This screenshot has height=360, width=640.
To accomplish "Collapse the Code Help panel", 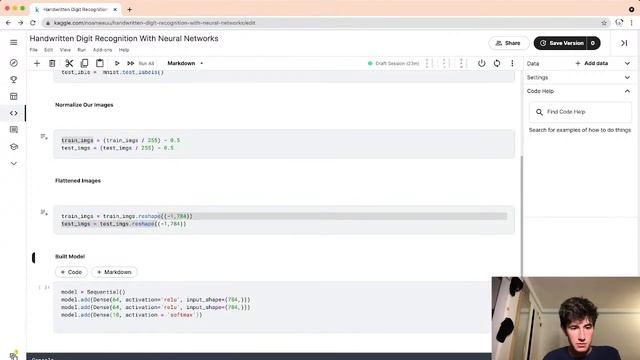I will [x=627, y=91].
